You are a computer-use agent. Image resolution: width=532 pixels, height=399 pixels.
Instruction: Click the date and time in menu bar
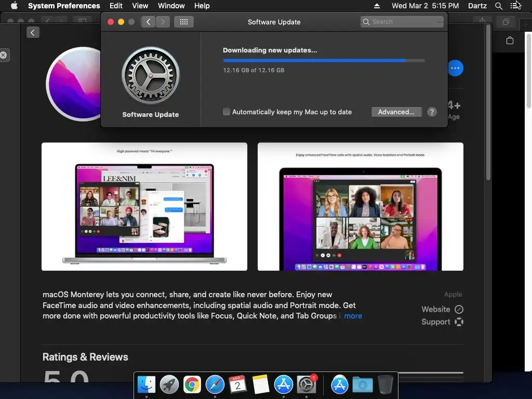(425, 6)
